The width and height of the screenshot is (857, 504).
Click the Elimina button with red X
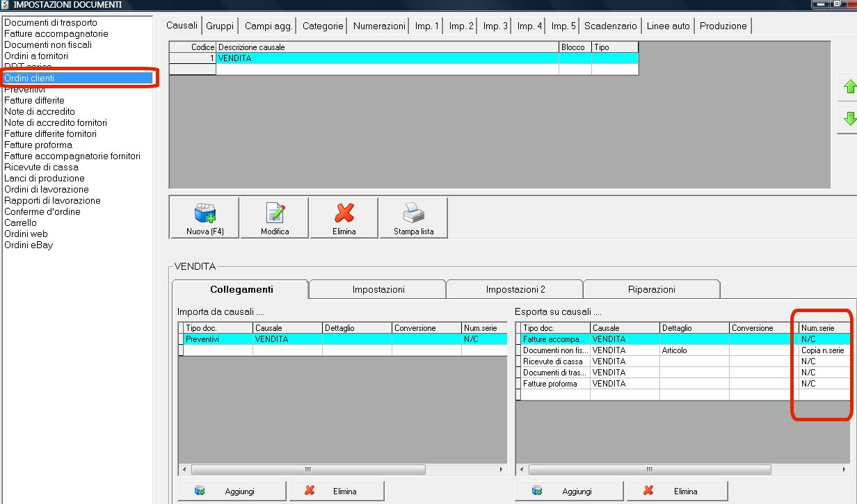tap(344, 218)
